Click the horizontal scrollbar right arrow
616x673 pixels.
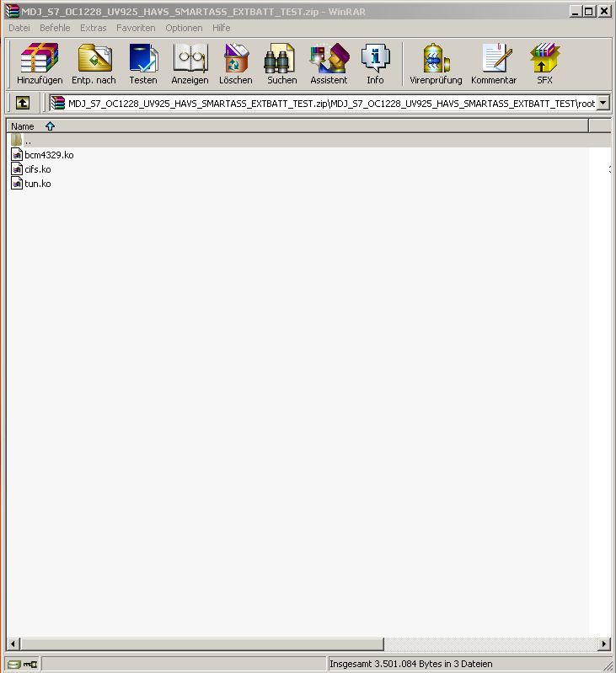(604, 644)
